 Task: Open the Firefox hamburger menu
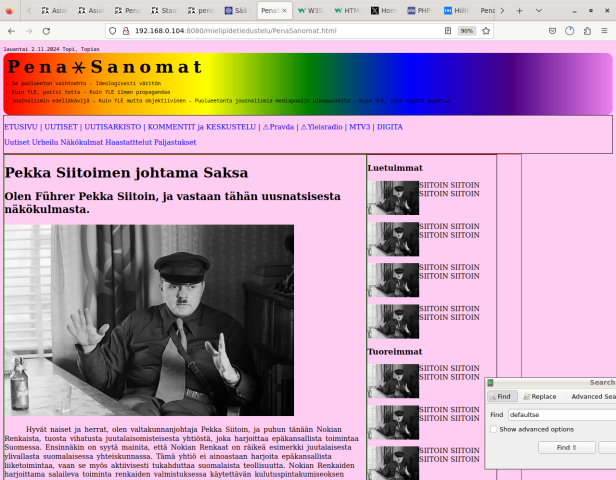pyautogui.click(x=601, y=31)
